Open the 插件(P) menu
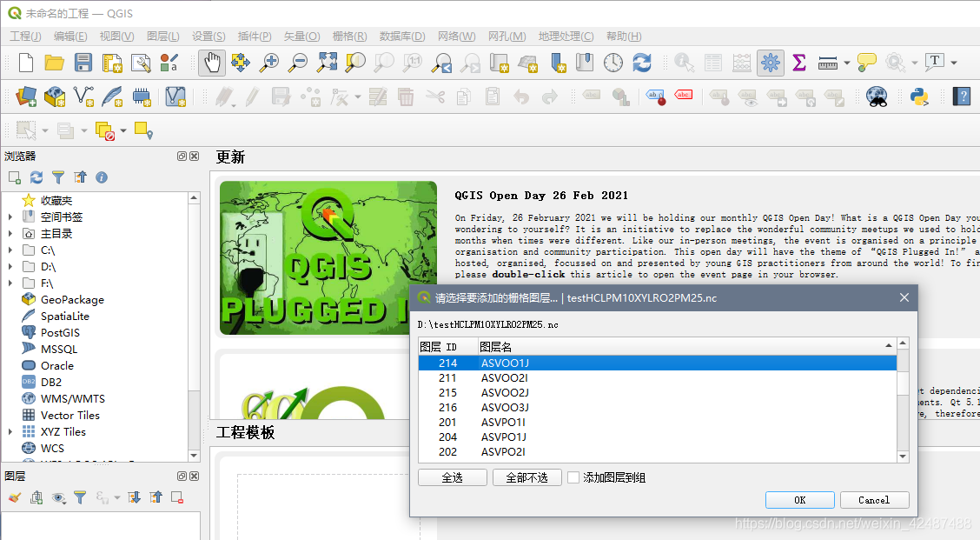 pyautogui.click(x=255, y=37)
